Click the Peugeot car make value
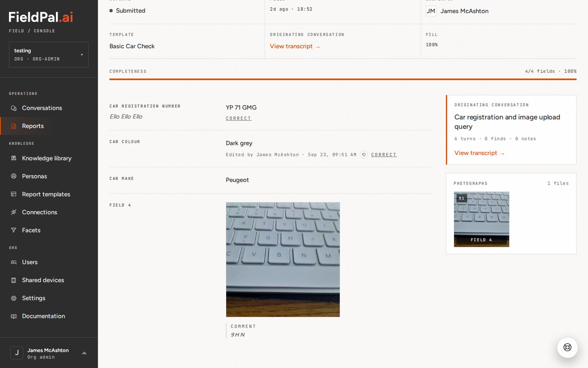588x368 pixels. (x=237, y=180)
